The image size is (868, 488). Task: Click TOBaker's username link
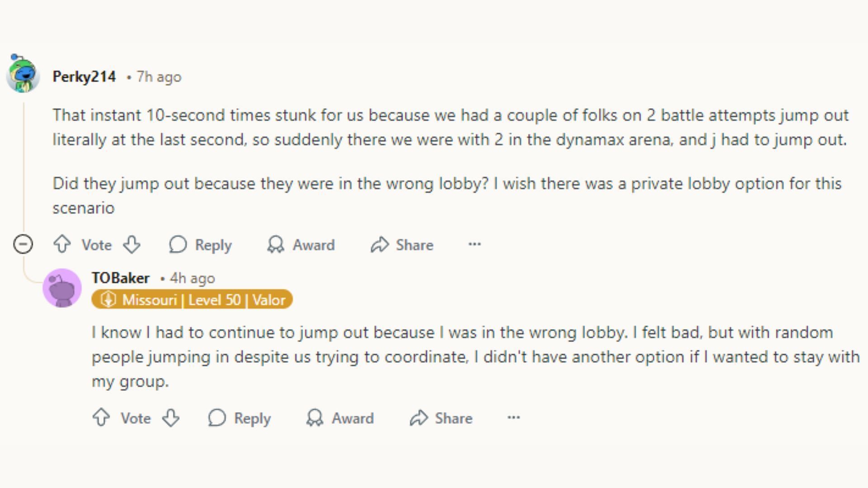pyautogui.click(x=121, y=278)
